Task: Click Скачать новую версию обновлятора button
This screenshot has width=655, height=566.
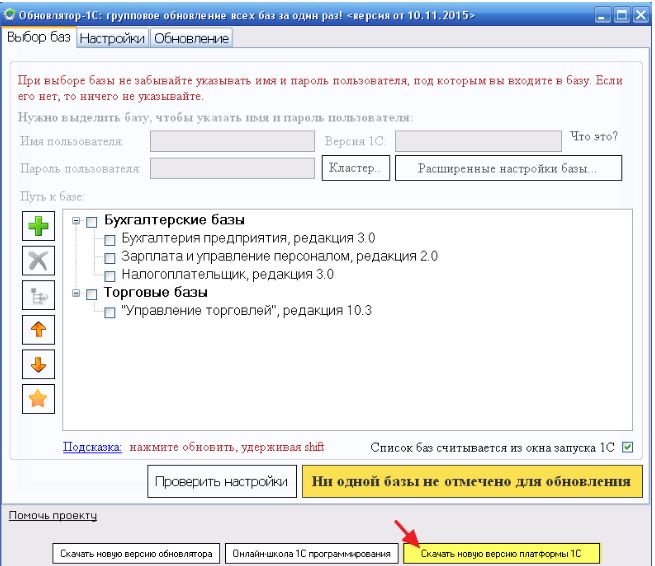Action: (x=136, y=554)
